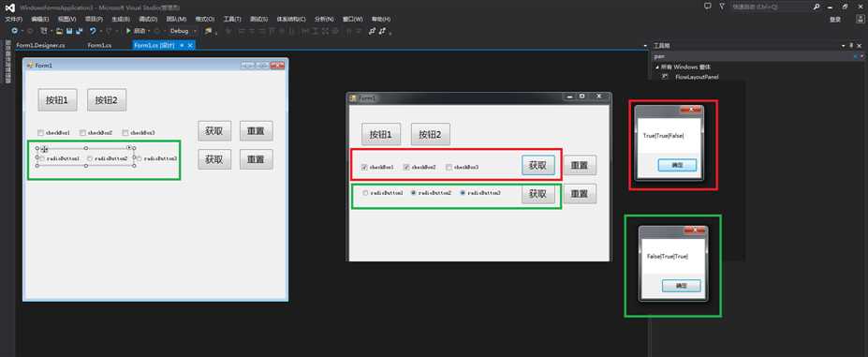Select radioButton2 in the running Form1
The height and width of the screenshot is (357, 868).
point(413,193)
